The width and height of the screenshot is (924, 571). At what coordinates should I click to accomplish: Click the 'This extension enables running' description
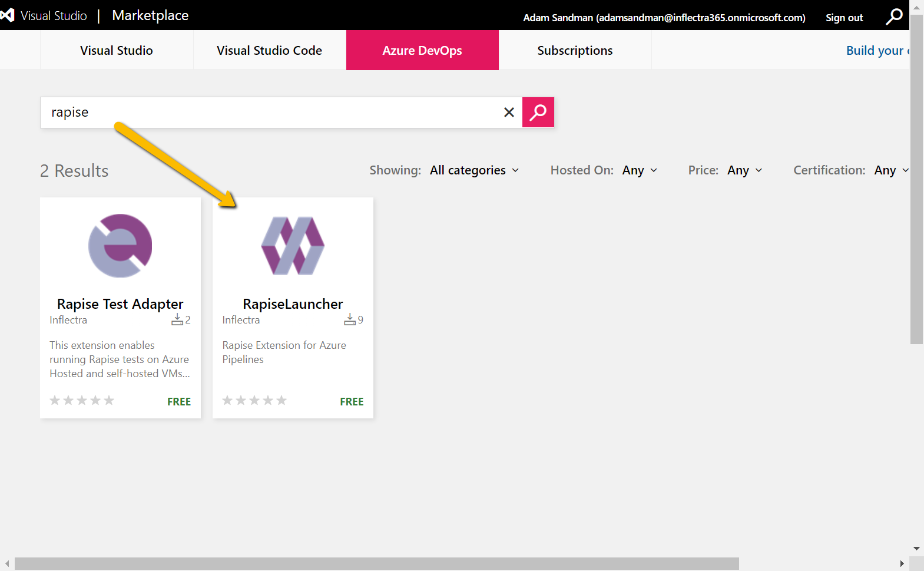[x=120, y=359]
